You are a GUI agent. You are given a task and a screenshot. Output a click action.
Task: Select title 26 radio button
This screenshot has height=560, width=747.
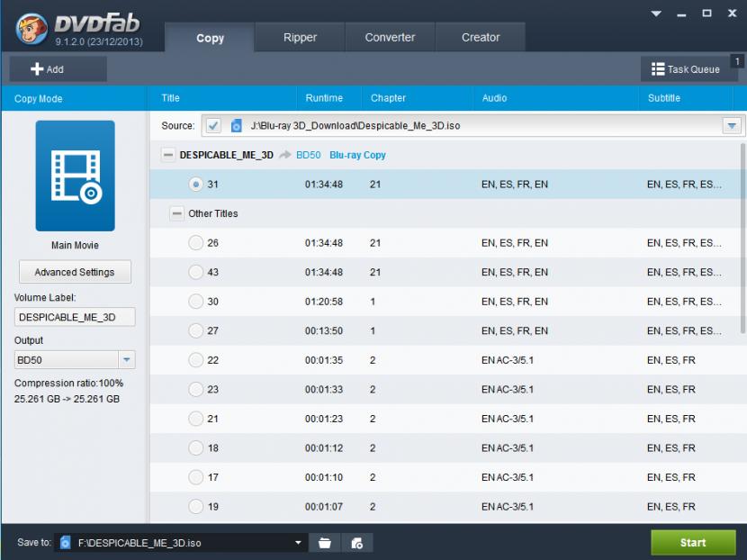coord(196,243)
